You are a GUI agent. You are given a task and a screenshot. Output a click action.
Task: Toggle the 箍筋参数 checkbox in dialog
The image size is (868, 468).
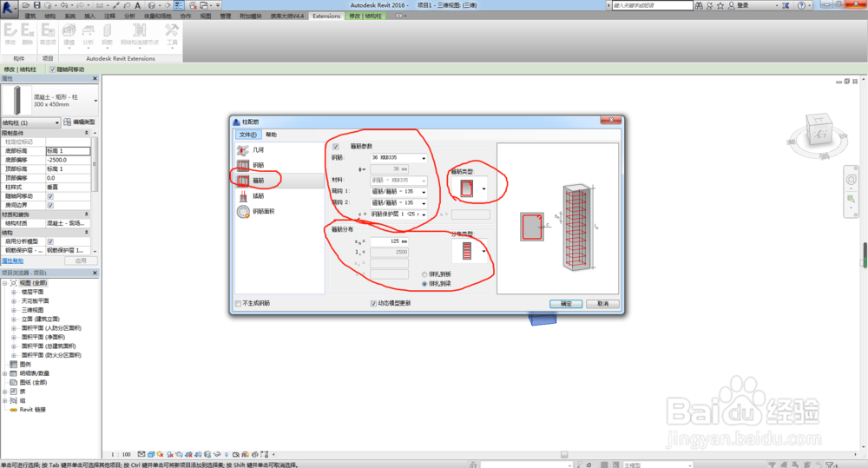[x=335, y=147]
